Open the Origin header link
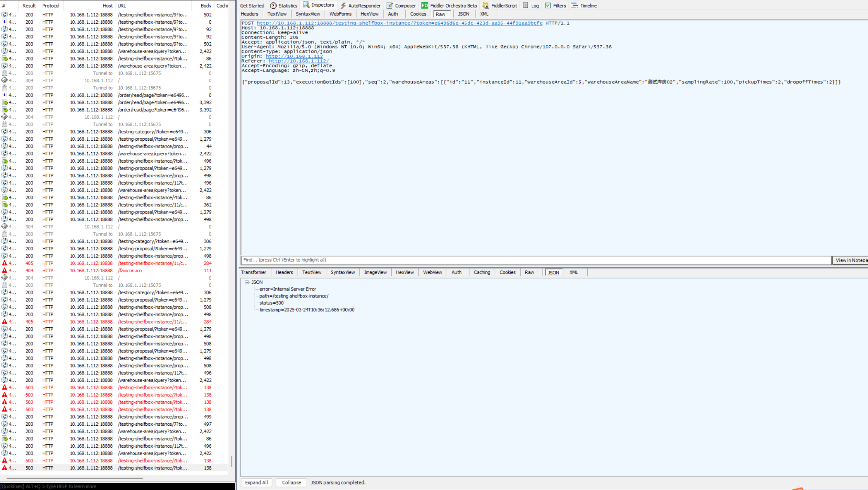This screenshot has width=868, height=490. click(x=294, y=56)
